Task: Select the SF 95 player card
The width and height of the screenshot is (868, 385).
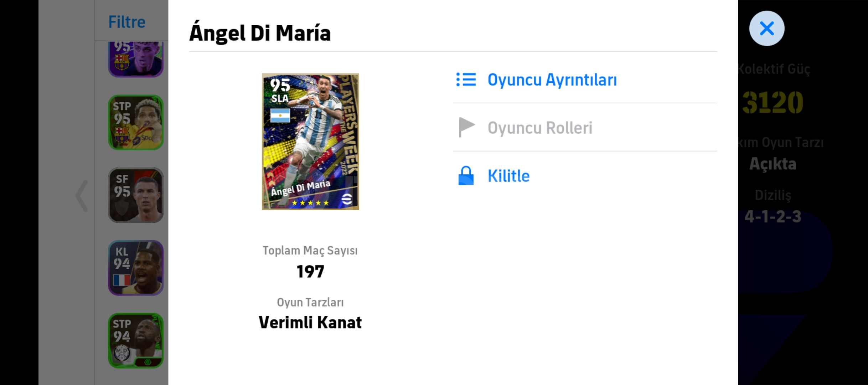Action: (136, 195)
